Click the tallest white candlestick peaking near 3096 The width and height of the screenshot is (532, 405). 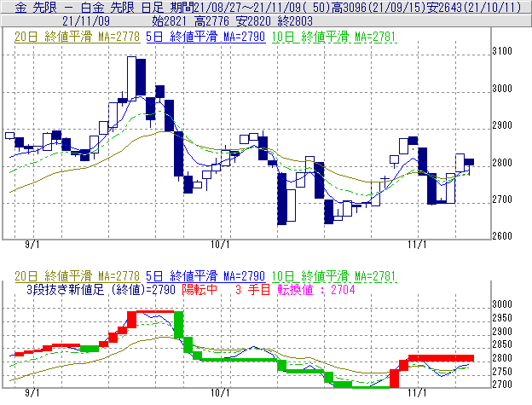(x=131, y=78)
